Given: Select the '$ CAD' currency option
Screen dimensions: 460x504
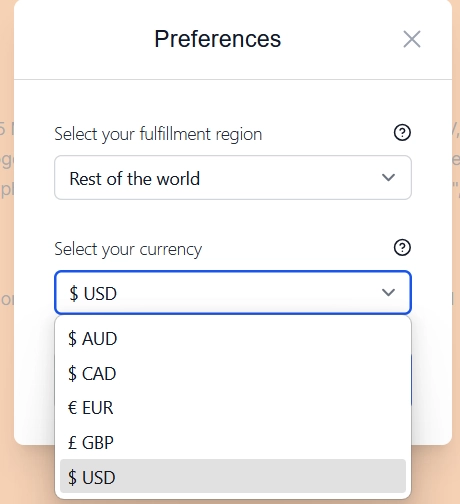Looking at the screenshot, I should (233, 373).
